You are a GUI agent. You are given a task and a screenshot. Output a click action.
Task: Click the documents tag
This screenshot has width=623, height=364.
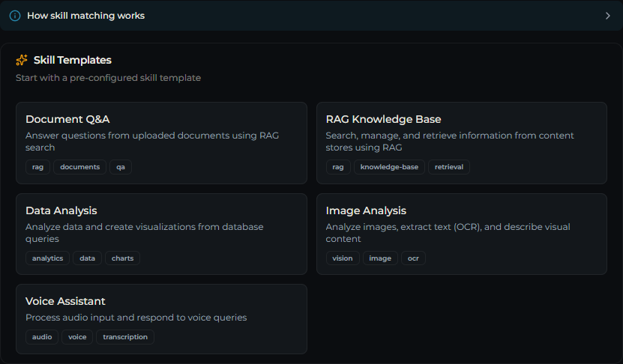[x=80, y=167]
